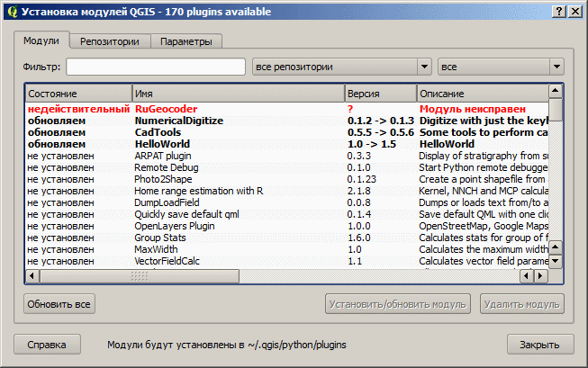Click the 'Модуль неисправен' description

click(x=473, y=109)
